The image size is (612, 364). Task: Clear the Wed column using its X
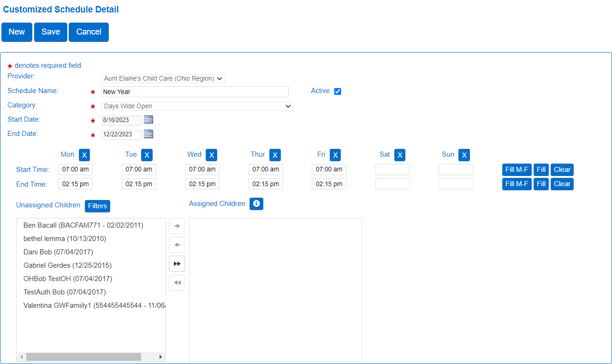tap(211, 155)
